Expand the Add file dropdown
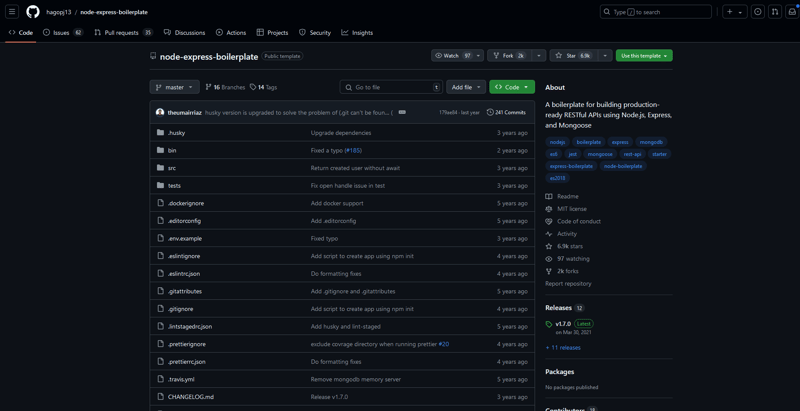 [x=466, y=87]
